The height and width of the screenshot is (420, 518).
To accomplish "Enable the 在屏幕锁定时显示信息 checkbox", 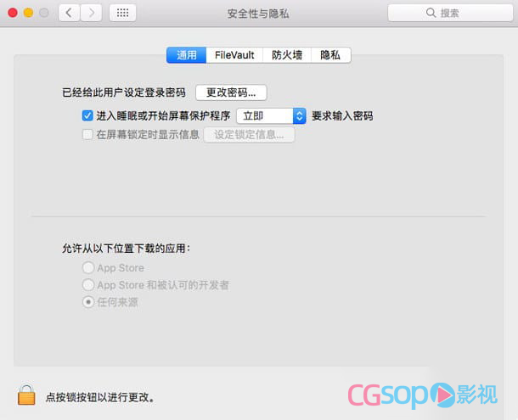I will (87, 134).
